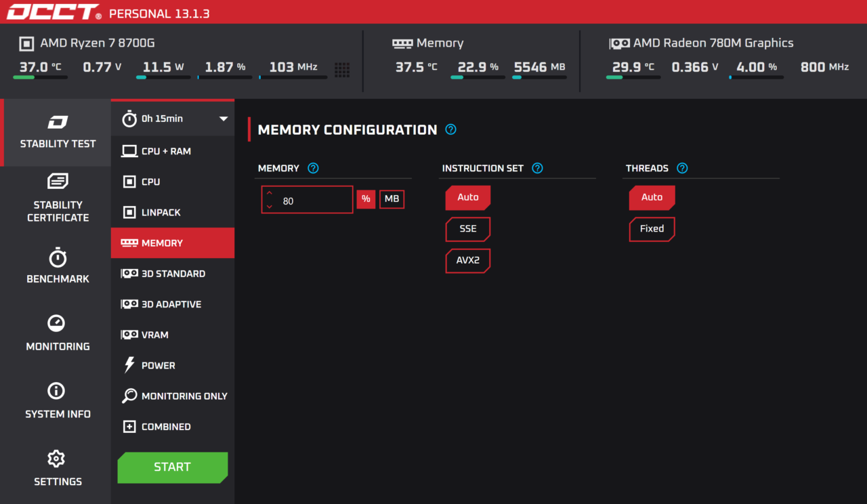Image resolution: width=867 pixels, height=504 pixels.
Task: Expand the test duration dropdown arrow
Action: (x=224, y=119)
